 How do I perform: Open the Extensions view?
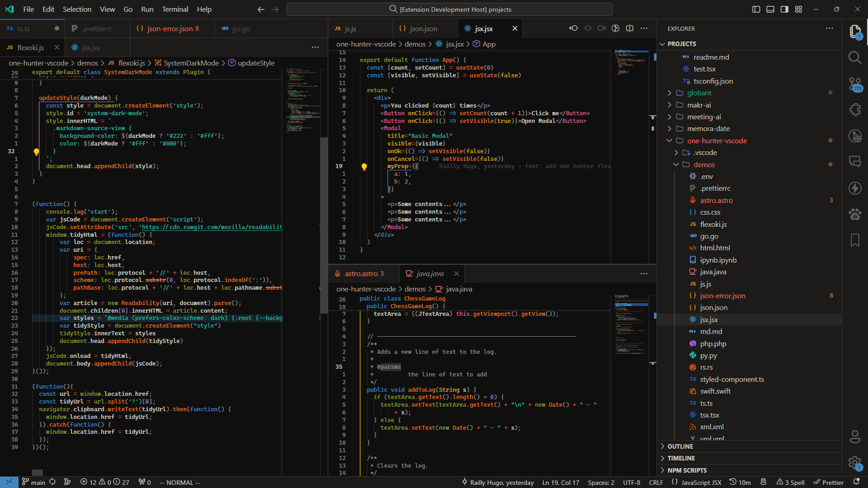[x=855, y=109]
